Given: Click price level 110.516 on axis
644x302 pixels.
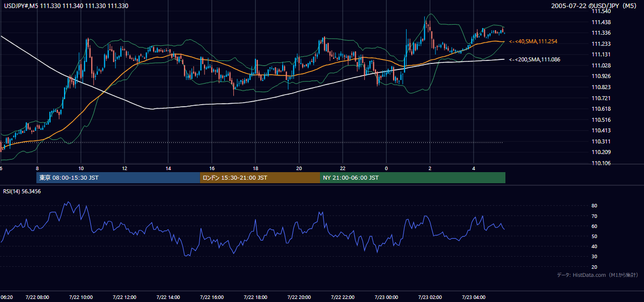Looking at the screenshot, I should coord(601,120).
